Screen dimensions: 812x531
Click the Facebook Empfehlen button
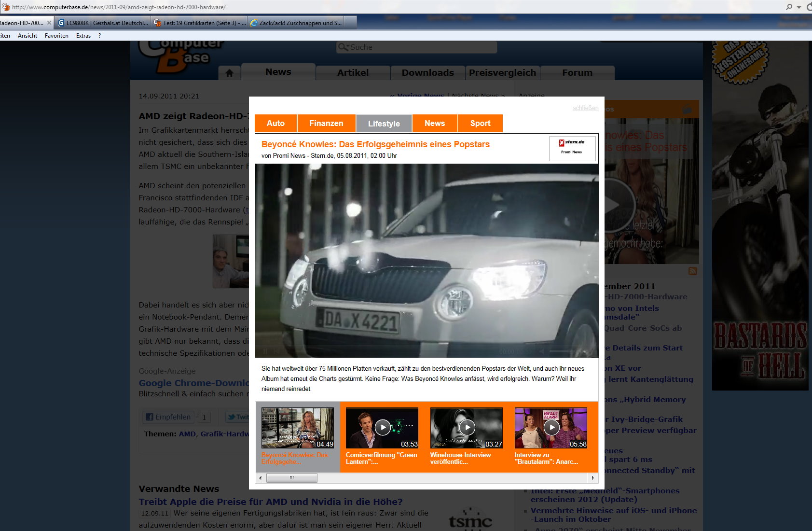(168, 417)
